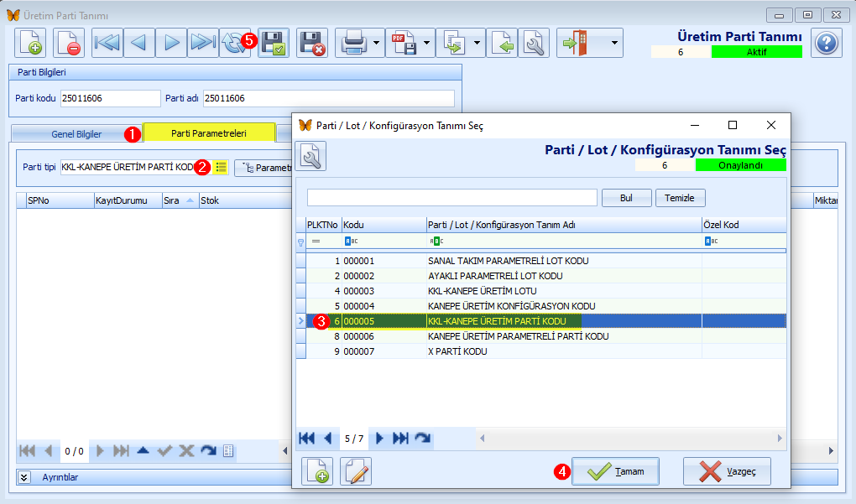The height and width of the screenshot is (504, 856).
Task: Click the delete record icon in main toolbar
Action: click(x=69, y=43)
